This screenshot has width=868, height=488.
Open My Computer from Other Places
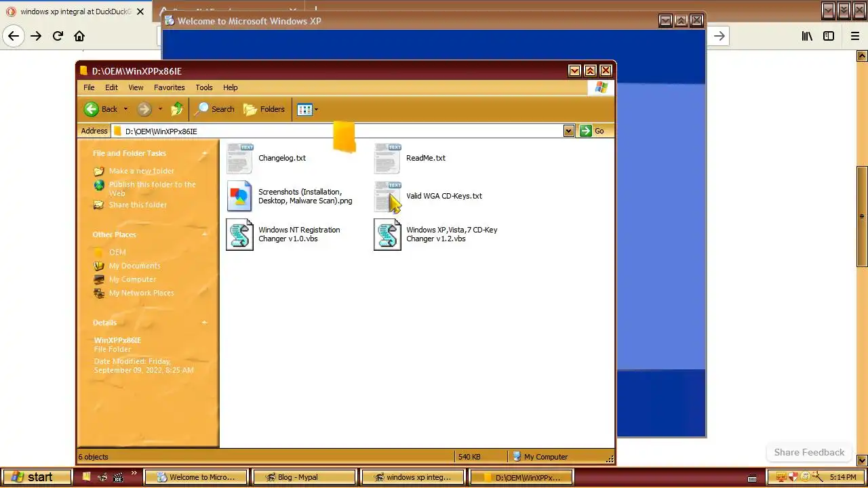(x=132, y=279)
